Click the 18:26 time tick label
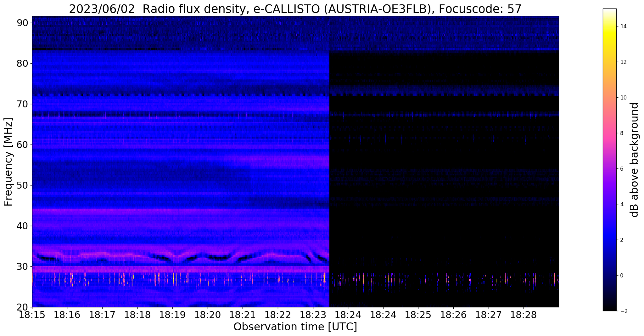 pyautogui.click(x=453, y=315)
